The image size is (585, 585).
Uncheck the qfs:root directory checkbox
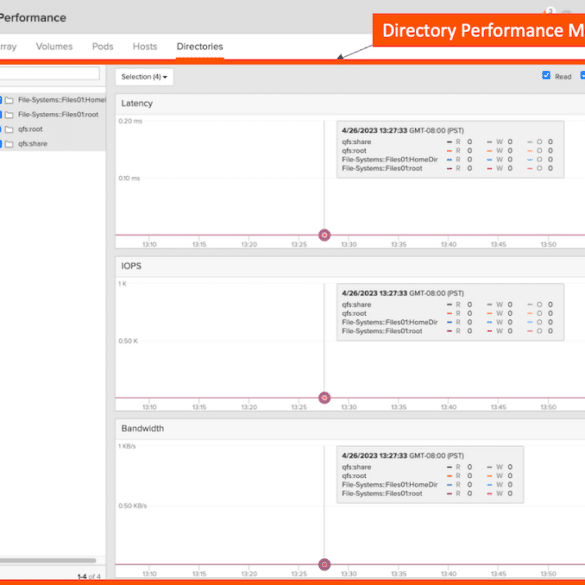(x=1, y=129)
